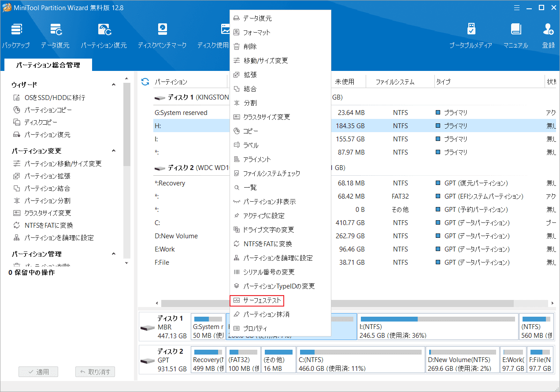The image size is (560, 392).
Task: Collapse the ウィザード section
Action: pos(114,85)
